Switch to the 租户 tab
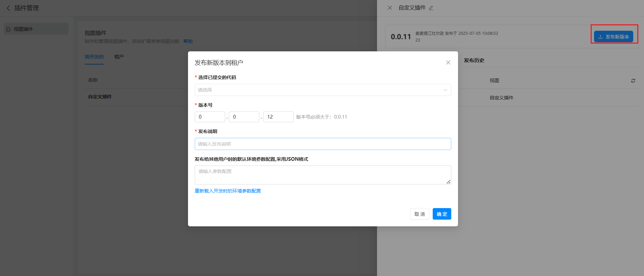Viewport: 644px width, 276px height. tap(119, 57)
